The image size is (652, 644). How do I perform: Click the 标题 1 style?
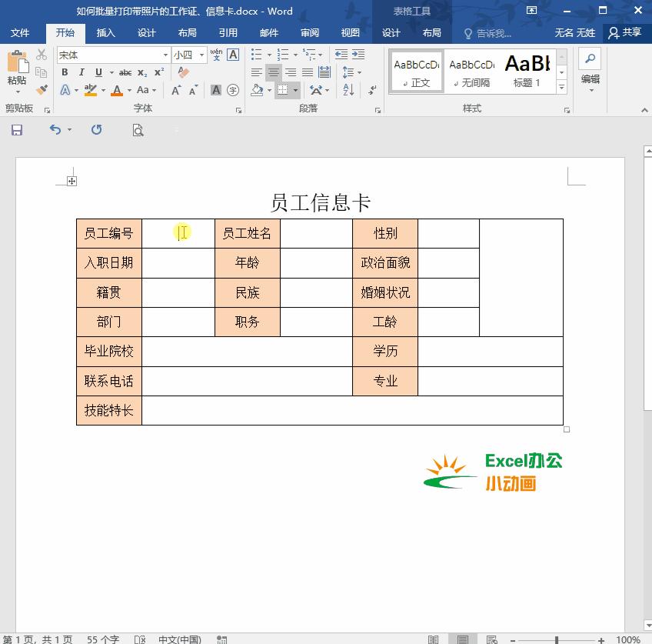528,71
